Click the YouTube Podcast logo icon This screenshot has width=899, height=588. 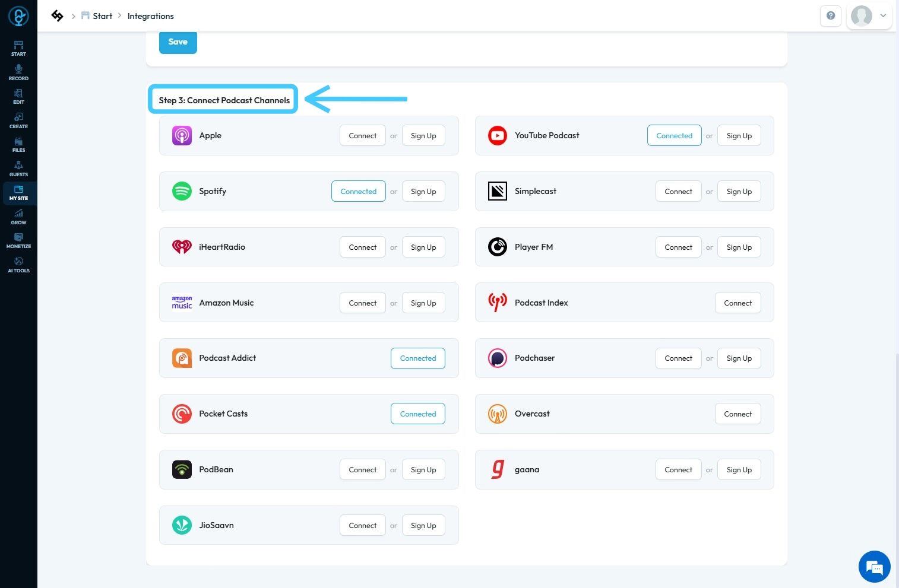498,135
